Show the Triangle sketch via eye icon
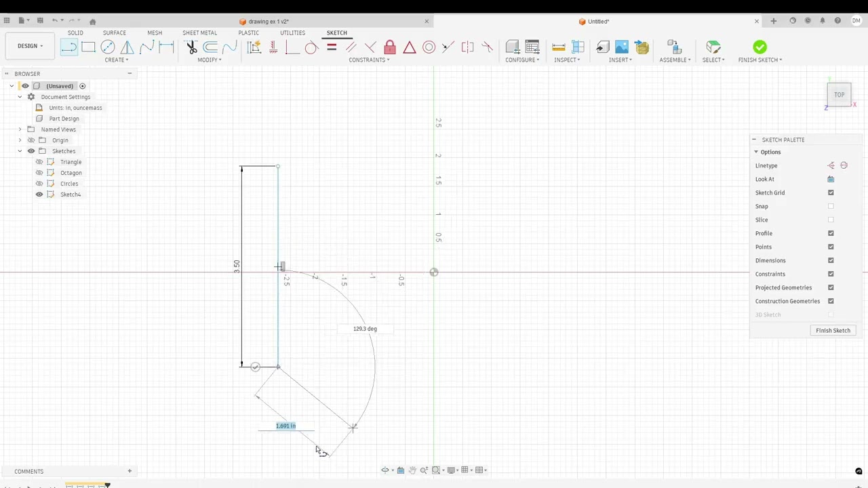This screenshot has height=488, width=868. 39,162
